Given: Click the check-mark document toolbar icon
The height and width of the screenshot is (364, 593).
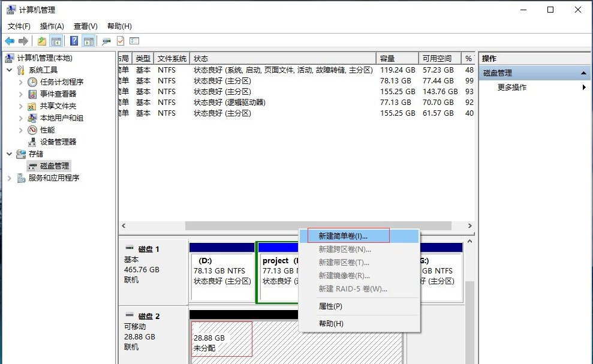Looking at the screenshot, I should click(119, 41).
